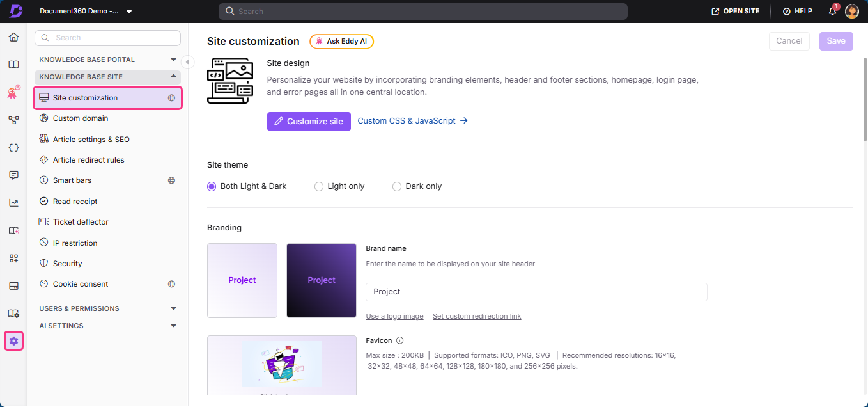The width and height of the screenshot is (868, 407).
Task: Click the Customize site button
Action: pyautogui.click(x=309, y=121)
